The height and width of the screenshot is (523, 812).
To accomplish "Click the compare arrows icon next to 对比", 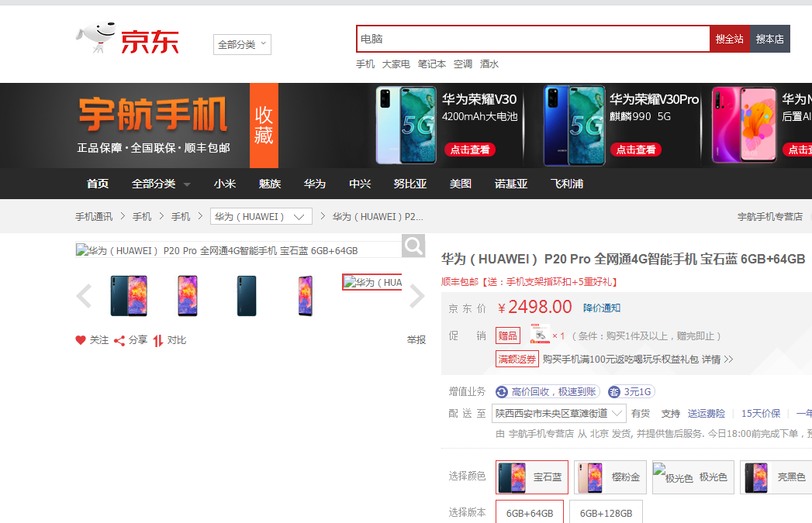I will coord(158,340).
